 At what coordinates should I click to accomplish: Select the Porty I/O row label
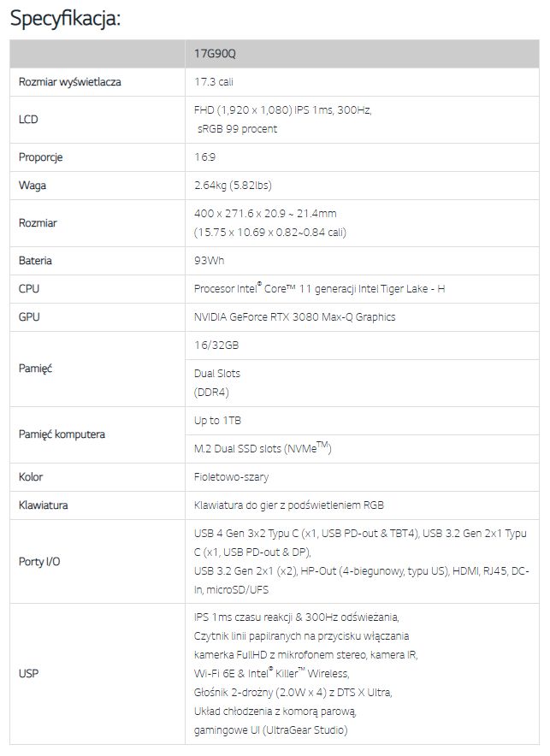click(39, 562)
